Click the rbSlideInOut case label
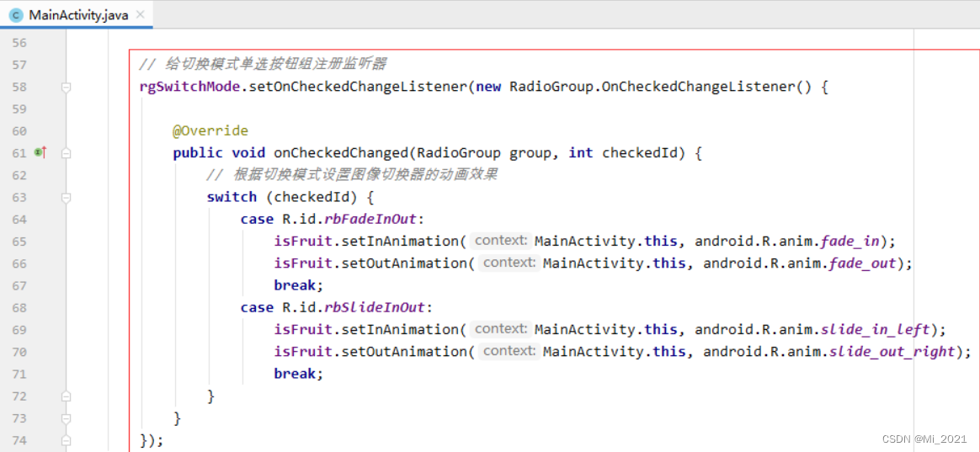 coord(379,307)
